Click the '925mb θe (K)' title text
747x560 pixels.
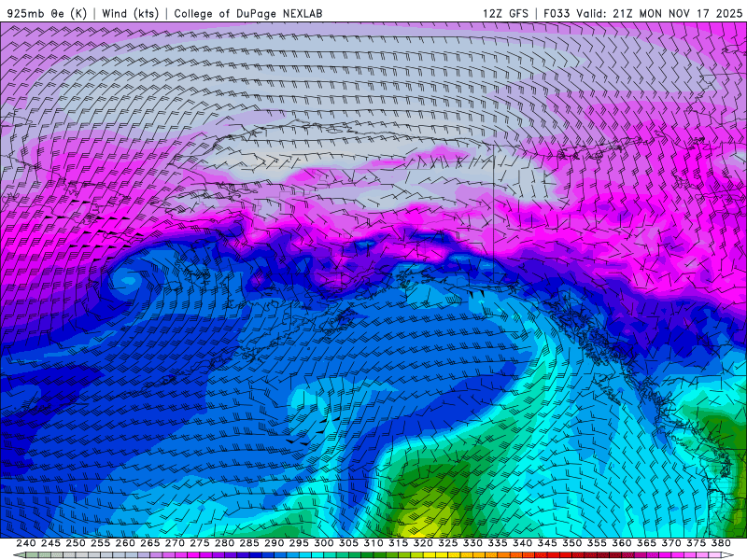pos(47,13)
